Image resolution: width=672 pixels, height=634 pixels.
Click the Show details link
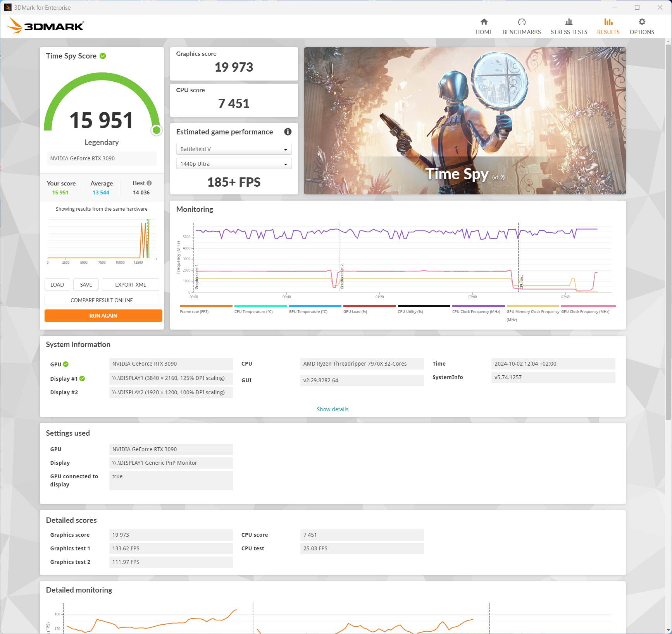point(333,409)
